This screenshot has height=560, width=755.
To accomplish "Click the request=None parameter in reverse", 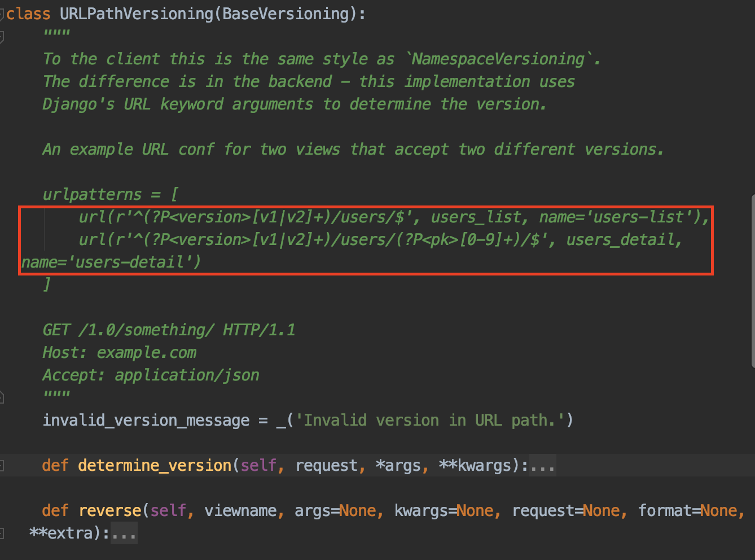I will tap(565, 511).
